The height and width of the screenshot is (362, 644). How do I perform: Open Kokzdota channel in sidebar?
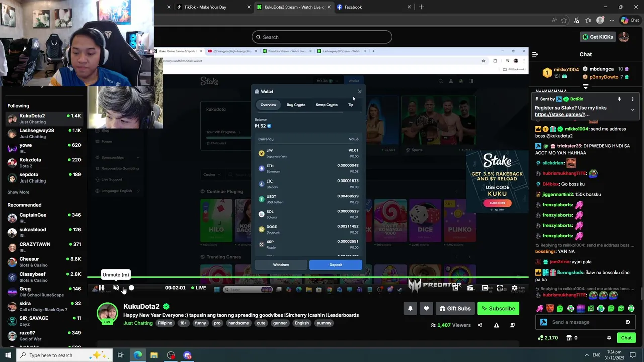click(x=44, y=163)
